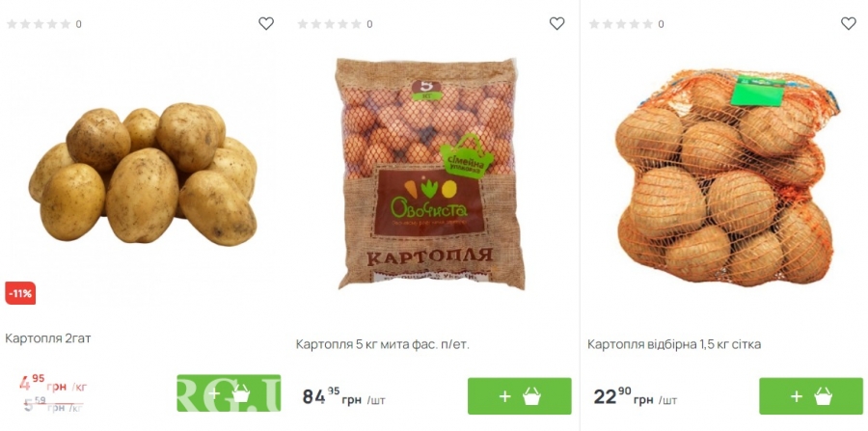
Task: View the loose yellow potatoes product image
Action: click(143, 175)
